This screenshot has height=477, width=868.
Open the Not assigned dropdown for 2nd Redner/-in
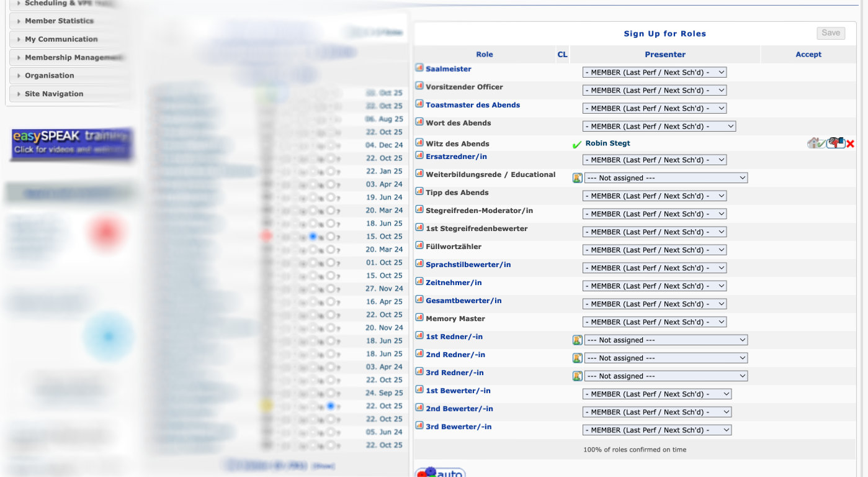666,358
